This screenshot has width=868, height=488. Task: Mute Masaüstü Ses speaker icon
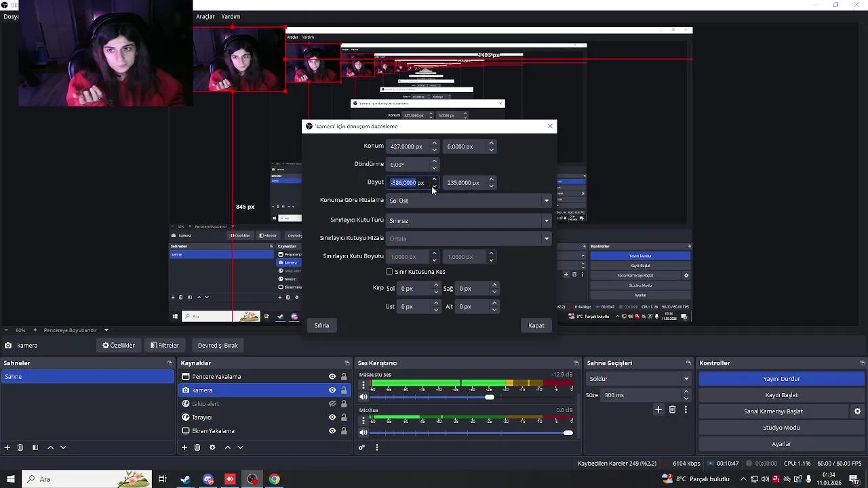pos(363,397)
